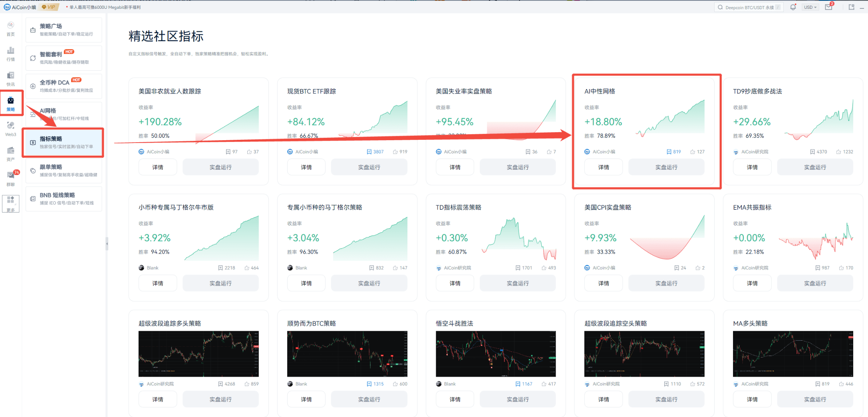Image resolution: width=868 pixels, height=417 pixels.
Task: Click the VIP badge next to AiCoin小编
Action: (x=50, y=7)
